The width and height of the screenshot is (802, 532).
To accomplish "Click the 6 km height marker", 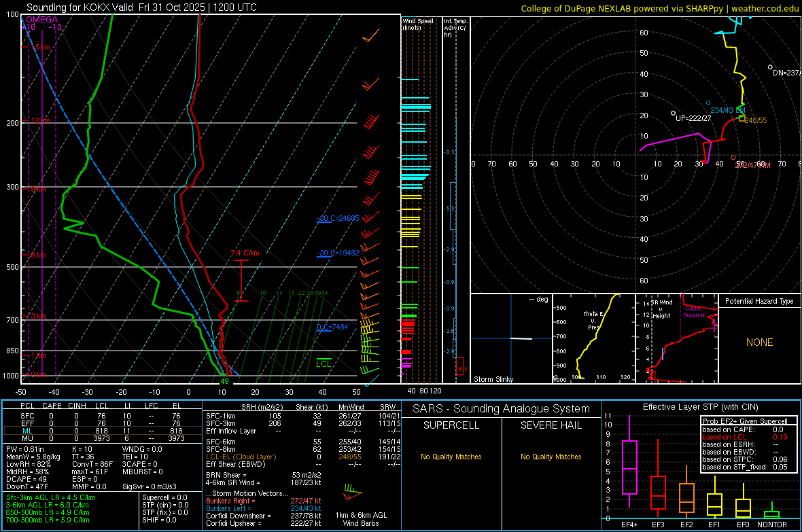I will point(38,255).
